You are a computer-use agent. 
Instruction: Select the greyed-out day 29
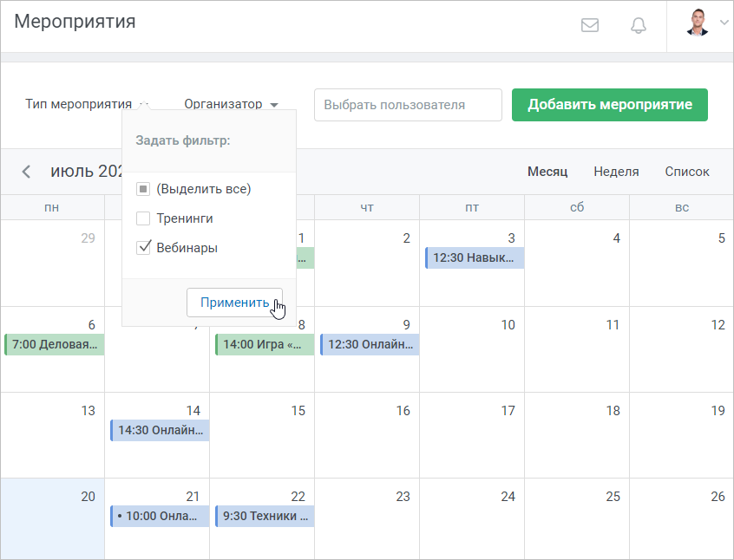pos(52,263)
